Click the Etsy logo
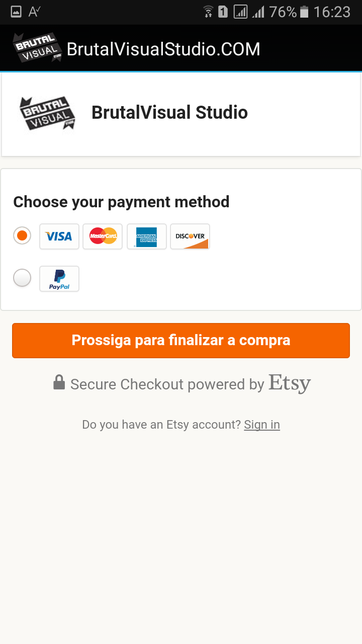The width and height of the screenshot is (362, 644). point(290,383)
